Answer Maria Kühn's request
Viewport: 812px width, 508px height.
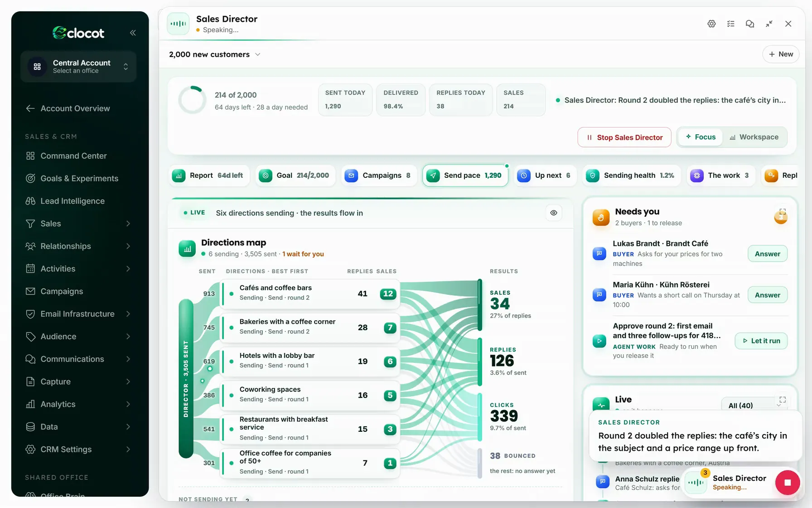tap(768, 295)
